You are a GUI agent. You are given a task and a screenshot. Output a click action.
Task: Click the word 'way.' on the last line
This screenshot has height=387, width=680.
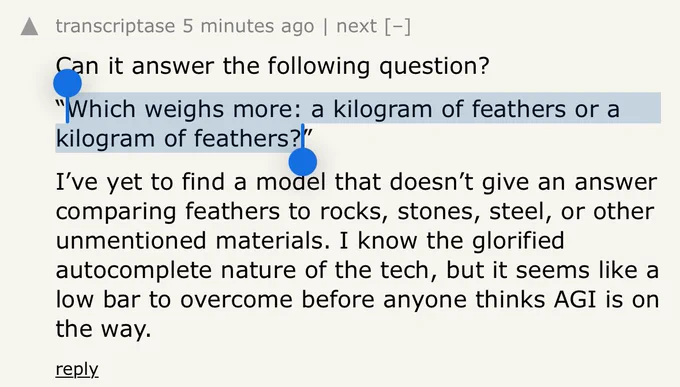tap(126, 329)
